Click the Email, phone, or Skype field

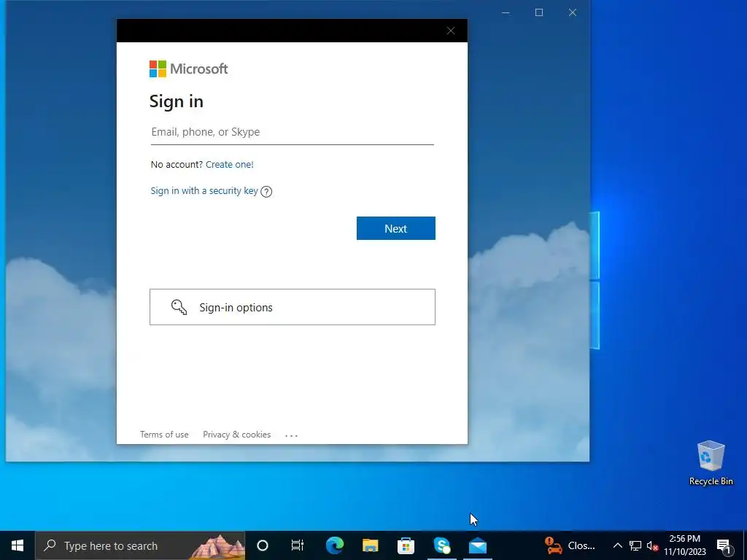click(x=292, y=133)
